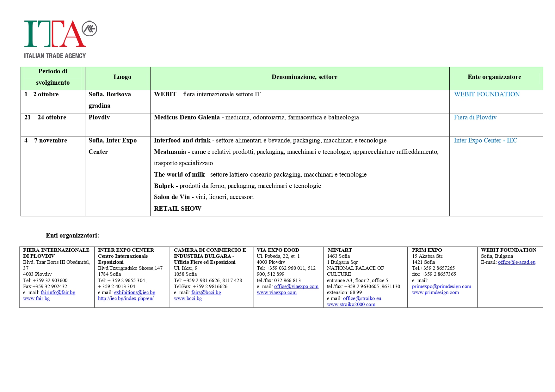The height and width of the screenshot is (392, 555).
Task: Click the 'Meatmania' event line
Action: 296,158
